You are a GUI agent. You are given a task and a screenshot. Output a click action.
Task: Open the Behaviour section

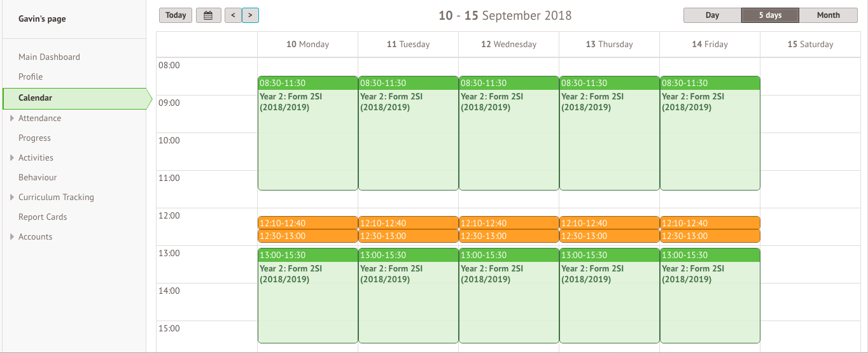pos(38,177)
